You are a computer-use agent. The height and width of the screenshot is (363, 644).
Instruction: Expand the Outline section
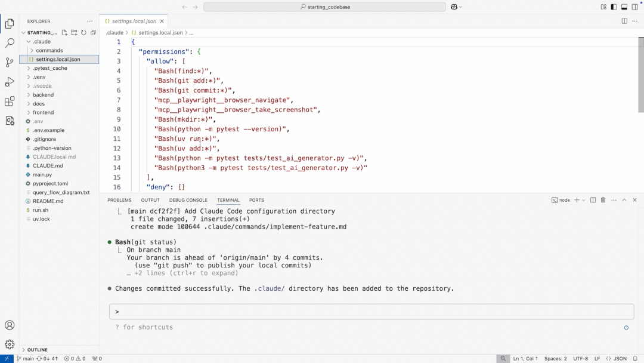point(37,350)
